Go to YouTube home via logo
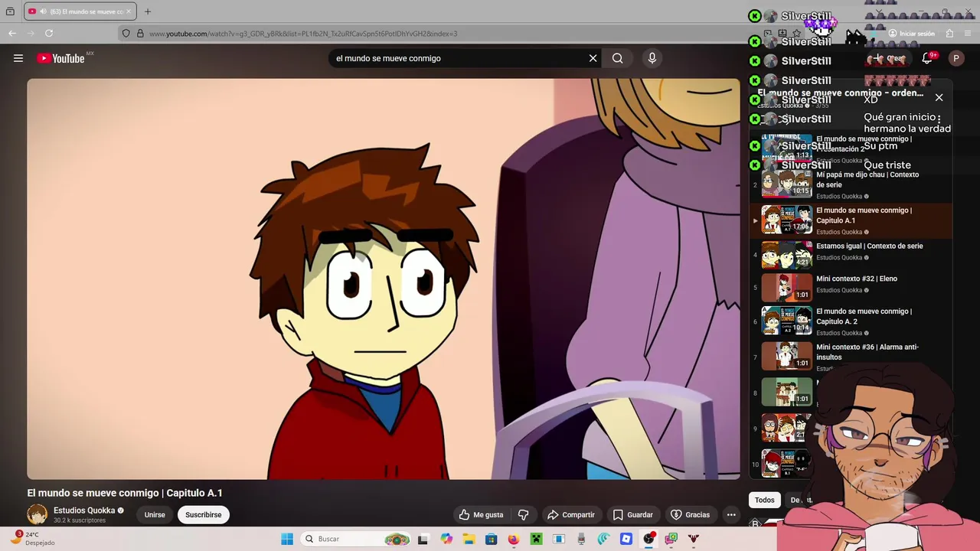Screen dimensions: 980x551 tap(60, 58)
